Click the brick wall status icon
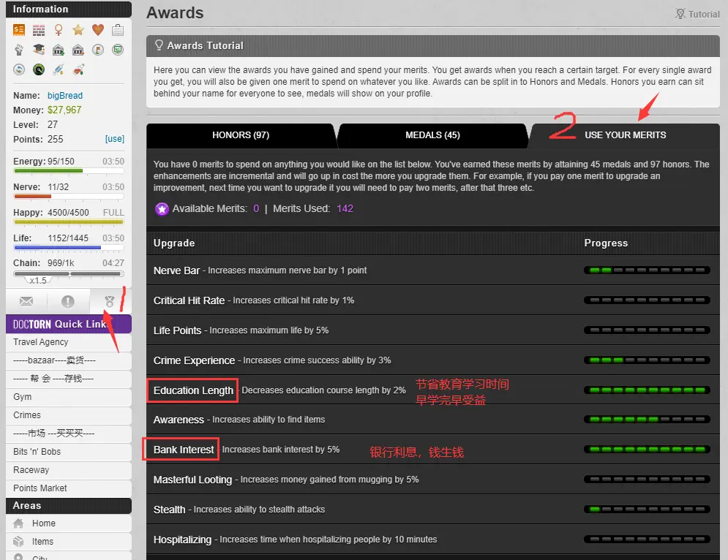Viewport: 728px width, 560px height. pyautogui.click(x=38, y=30)
